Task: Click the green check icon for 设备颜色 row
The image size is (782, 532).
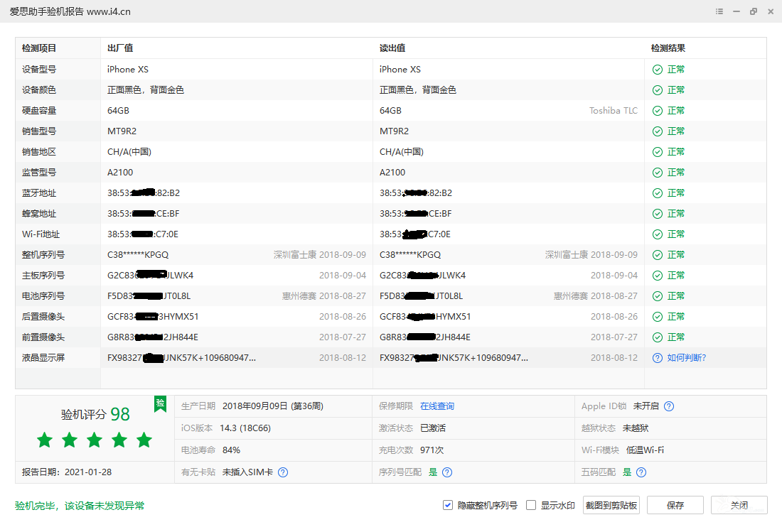Action: click(x=658, y=90)
